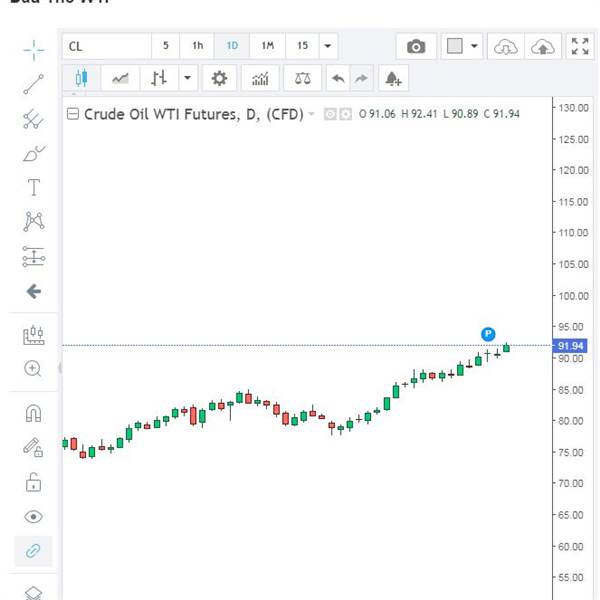Select candlestick chart style
The height and width of the screenshot is (600, 600).
(x=82, y=78)
